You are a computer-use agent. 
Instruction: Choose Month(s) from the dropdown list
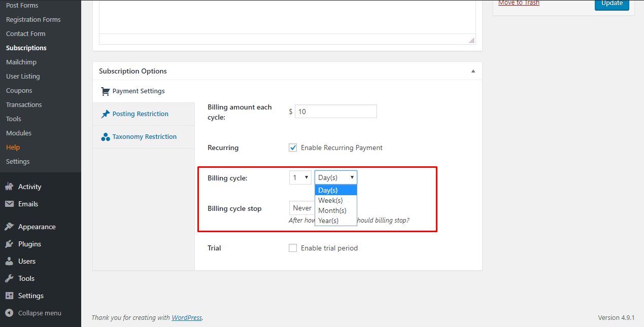(336, 210)
